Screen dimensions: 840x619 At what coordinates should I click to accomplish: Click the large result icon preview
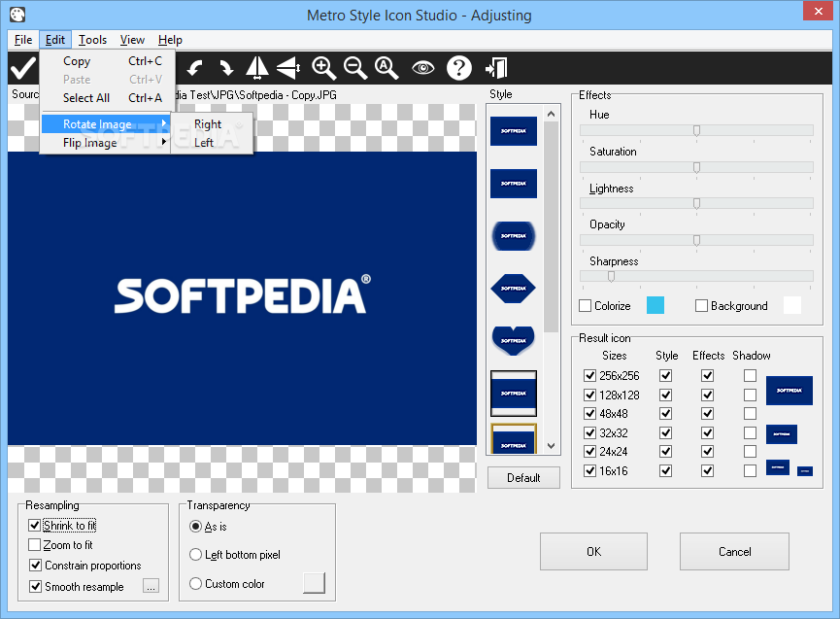pos(790,391)
